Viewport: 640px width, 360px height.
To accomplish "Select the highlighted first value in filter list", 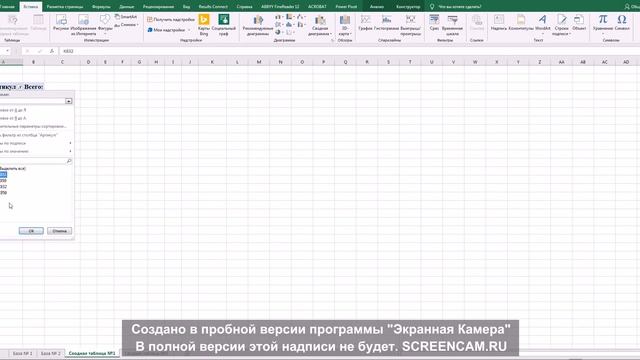I will click(3, 175).
